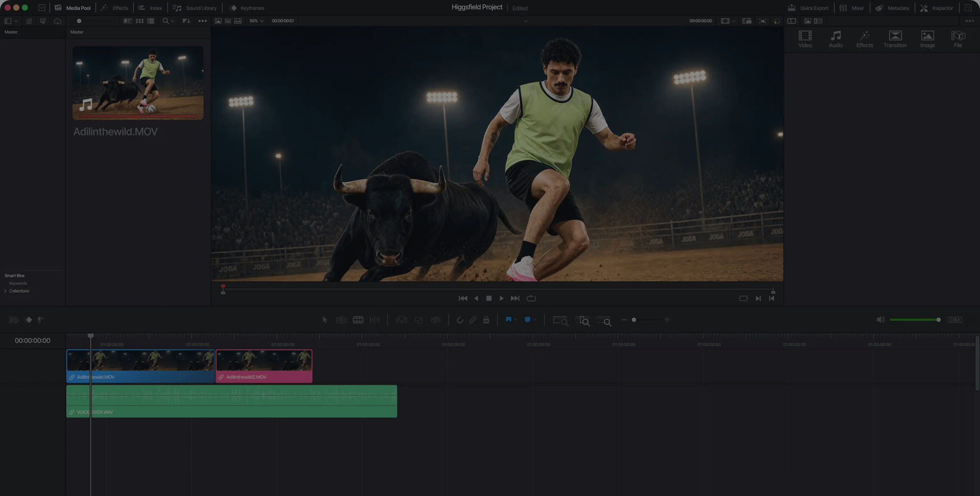Viewport: 980px width, 496px height.
Task: Select the File tab in the Inspector
Action: click(958, 39)
